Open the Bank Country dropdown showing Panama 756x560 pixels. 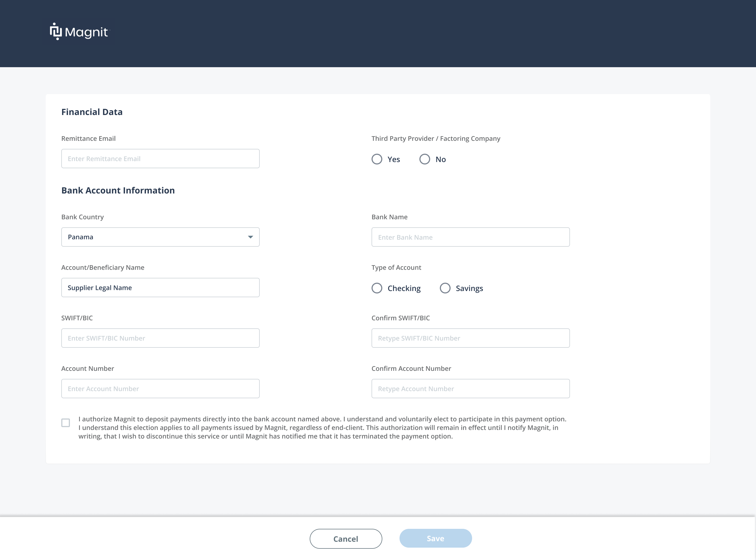161,237
